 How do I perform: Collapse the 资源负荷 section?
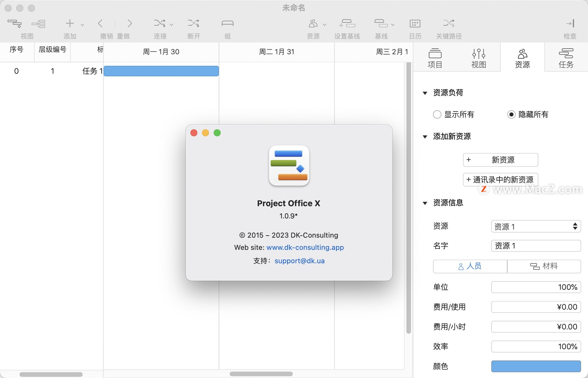point(425,93)
